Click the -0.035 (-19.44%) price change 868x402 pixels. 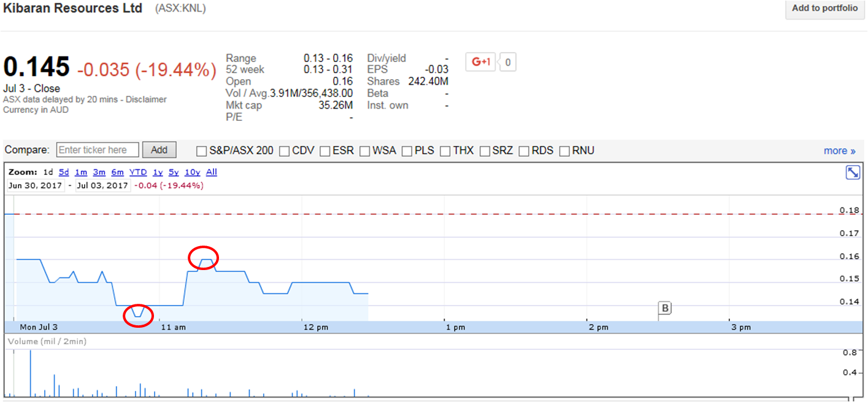click(x=147, y=70)
